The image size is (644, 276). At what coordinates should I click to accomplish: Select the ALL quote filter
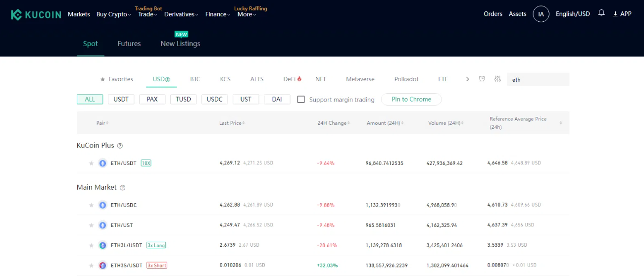coord(90,99)
